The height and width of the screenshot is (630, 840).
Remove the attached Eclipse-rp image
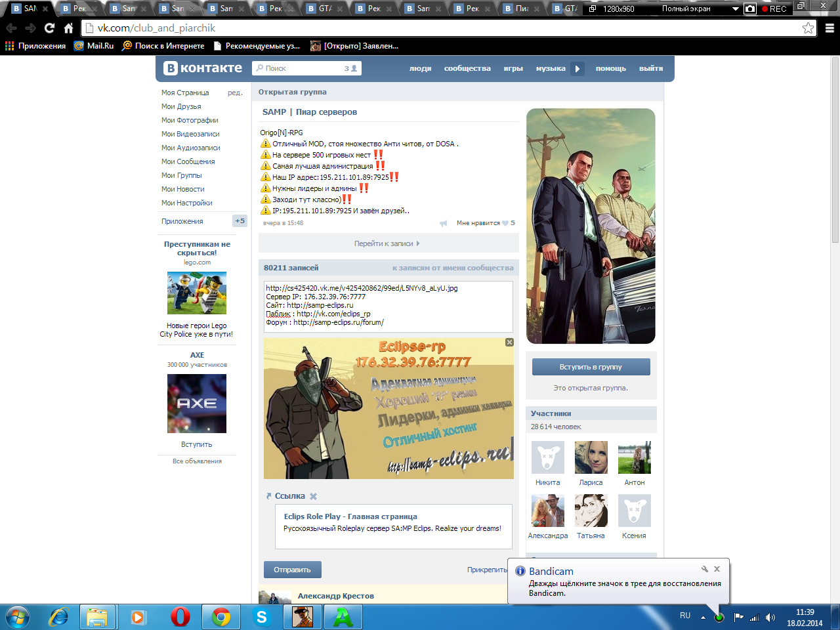coord(509,343)
